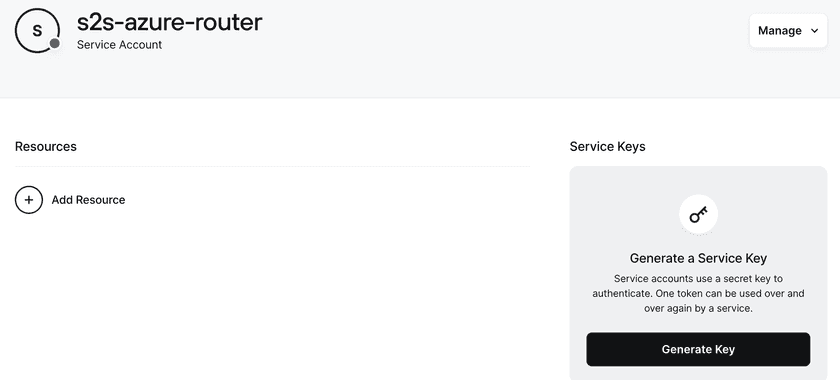Click the secret key description paragraph

pos(698,294)
